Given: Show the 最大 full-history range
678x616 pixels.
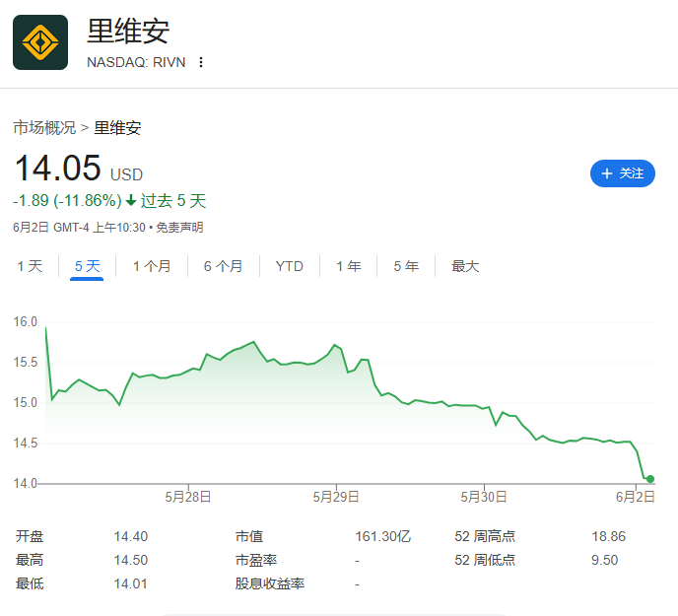Looking at the screenshot, I should (465, 266).
